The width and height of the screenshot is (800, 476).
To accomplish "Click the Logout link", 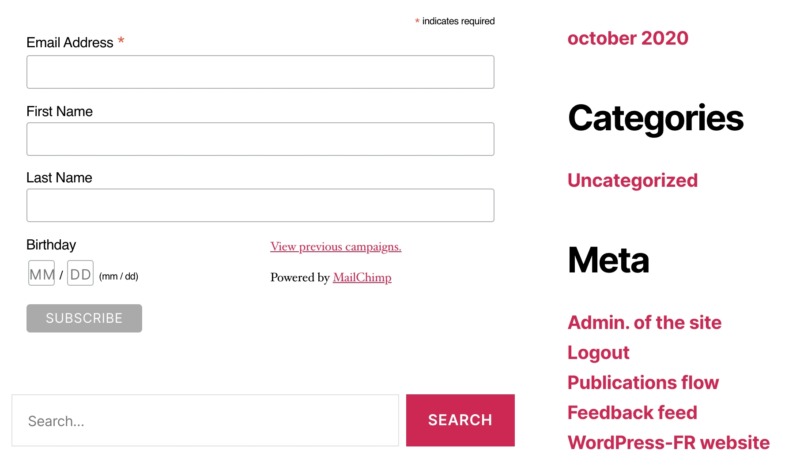I will (598, 353).
